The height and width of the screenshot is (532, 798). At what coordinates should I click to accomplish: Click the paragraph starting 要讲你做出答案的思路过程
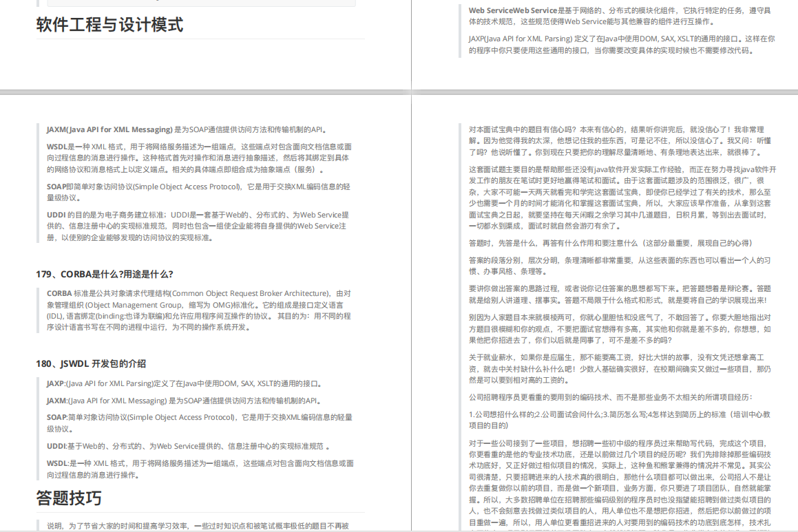pyautogui.click(x=620, y=295)
